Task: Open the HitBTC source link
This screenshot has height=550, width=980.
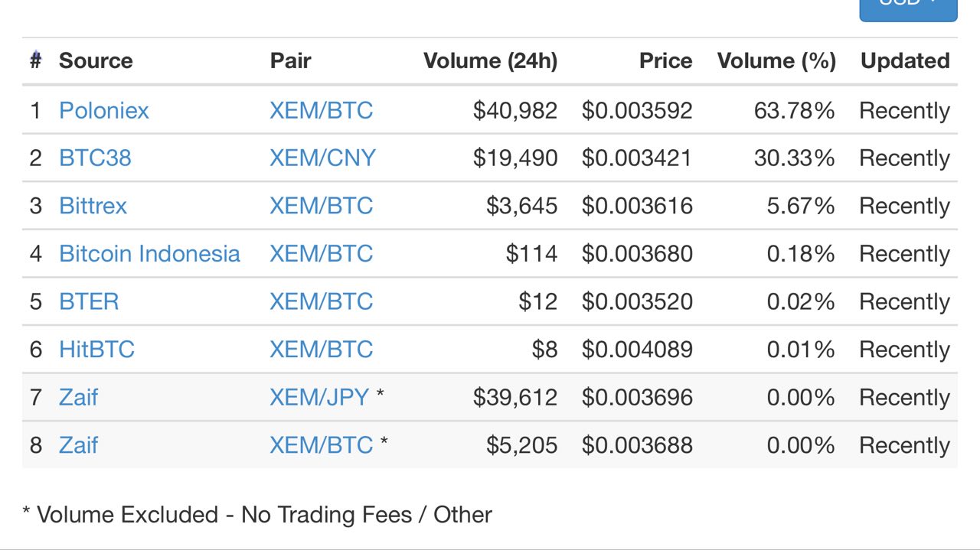Action: (x=96, y=350)
